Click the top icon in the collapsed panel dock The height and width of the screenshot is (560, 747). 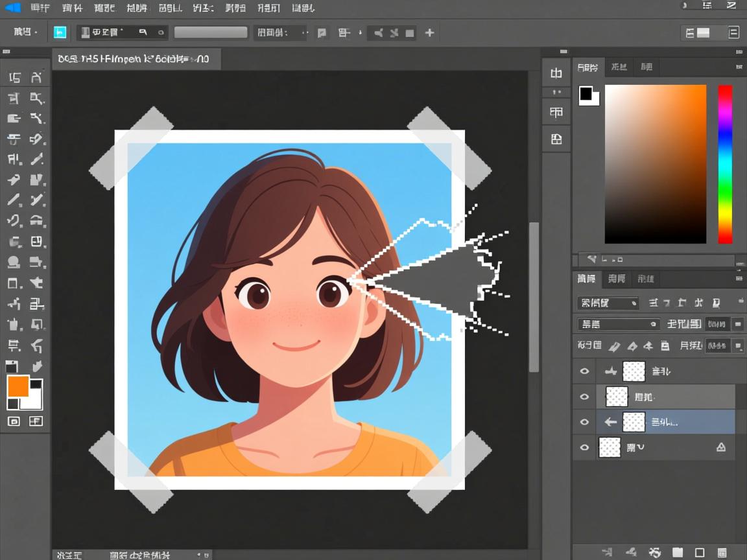(x=556, y=73)
